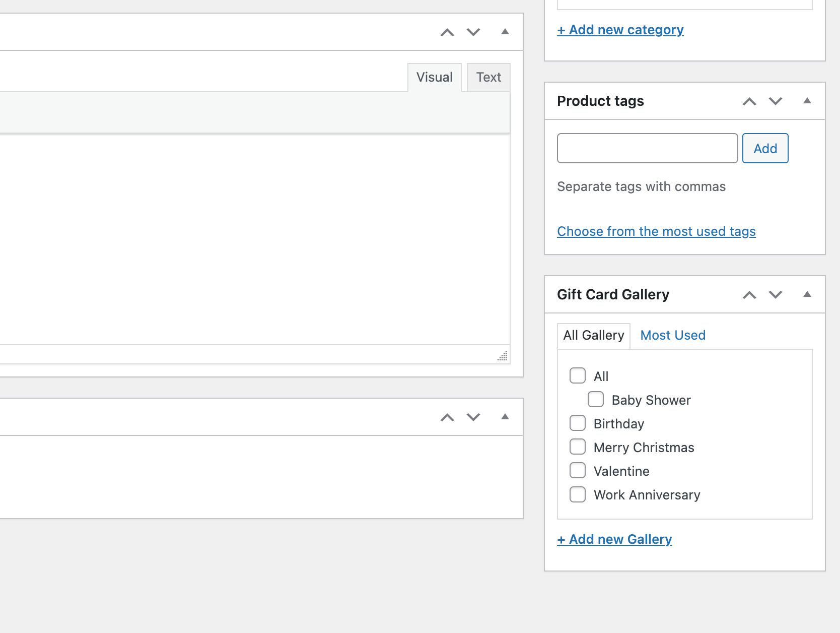Screen dimensions: 840x633
Task: Move the top editor panel down
Action: 472,31
